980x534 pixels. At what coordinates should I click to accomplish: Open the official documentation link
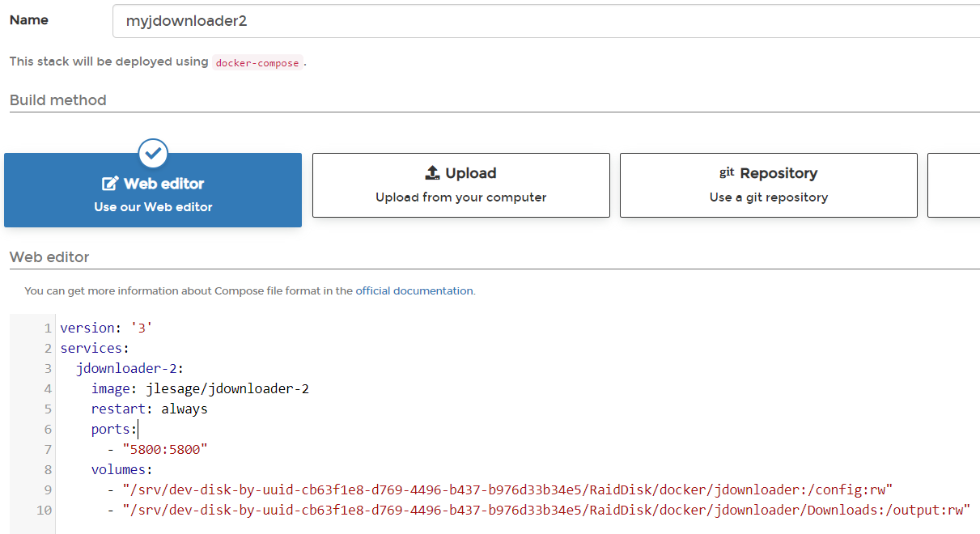pyautogui.click(x=414, y=290)
